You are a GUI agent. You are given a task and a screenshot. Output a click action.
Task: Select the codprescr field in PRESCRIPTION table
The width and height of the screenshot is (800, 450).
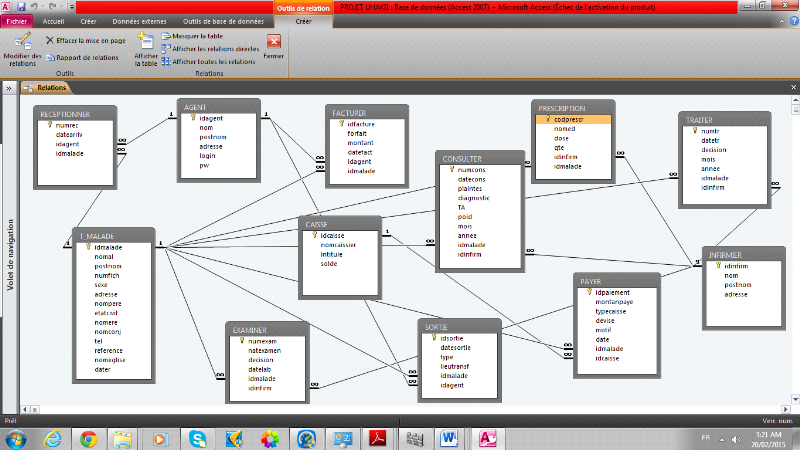click(x=566, y=118)
